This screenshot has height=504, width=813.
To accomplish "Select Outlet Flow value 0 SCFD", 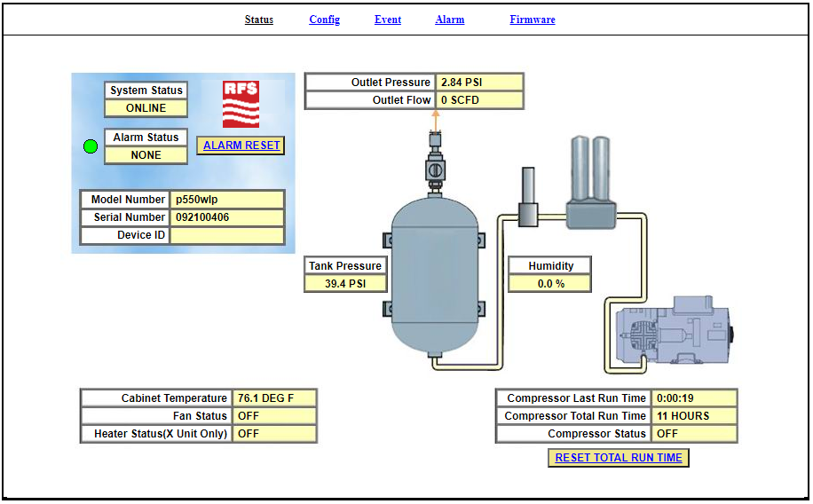I will (479, 100).
